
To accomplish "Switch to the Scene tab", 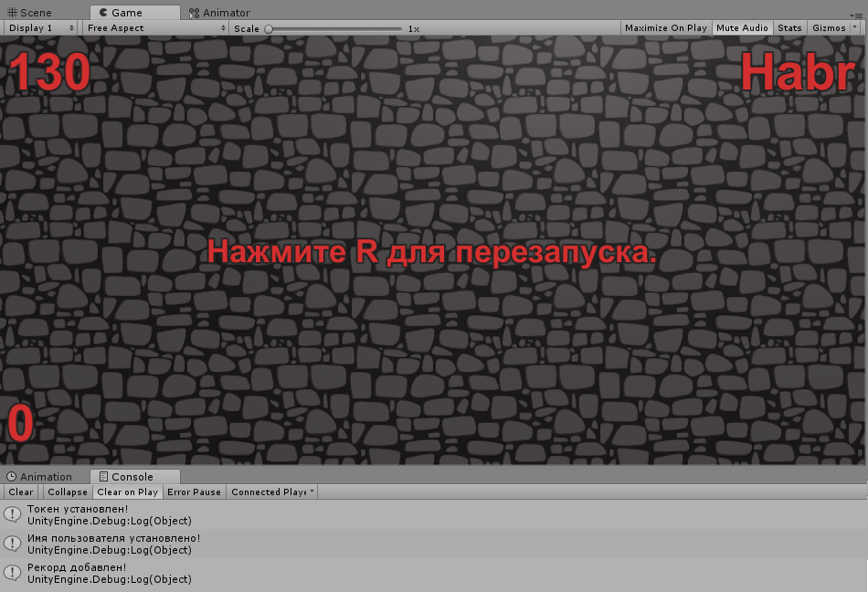I will 30,12.
